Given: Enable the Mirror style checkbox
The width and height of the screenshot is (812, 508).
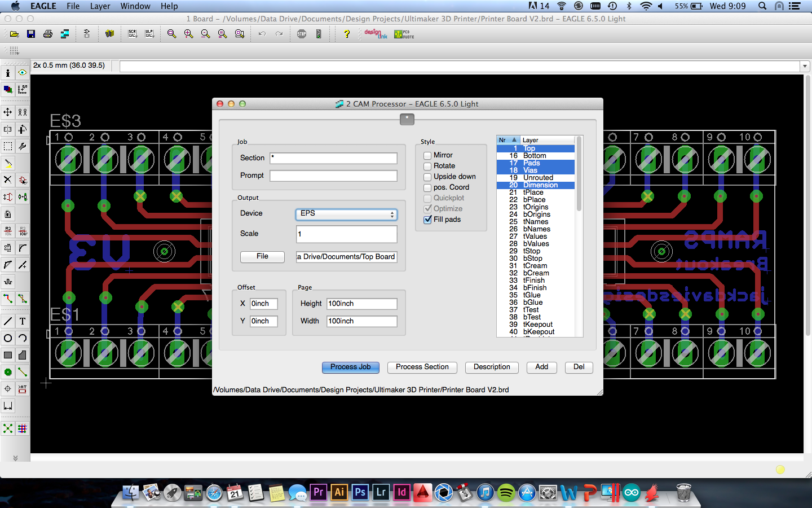Looking at the screenshot, I should tap(427, 155).
